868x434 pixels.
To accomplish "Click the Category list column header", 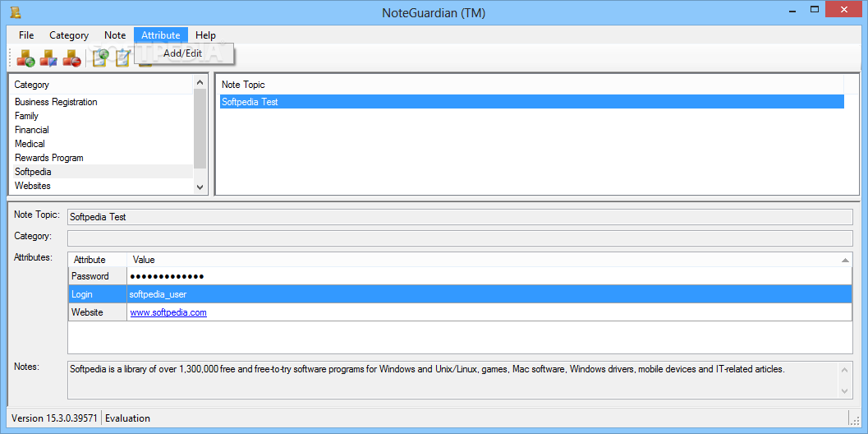I will pos(101,84).
